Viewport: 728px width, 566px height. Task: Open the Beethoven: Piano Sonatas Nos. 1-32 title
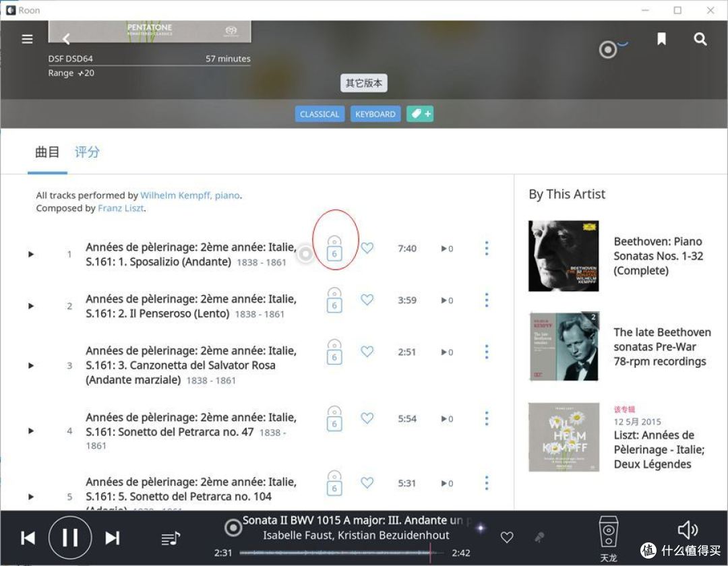(658, 255)
